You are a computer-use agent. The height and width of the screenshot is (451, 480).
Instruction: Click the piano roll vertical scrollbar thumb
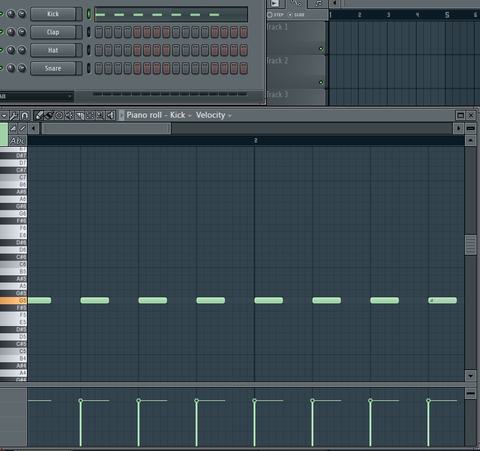click(x=470, y=245)
